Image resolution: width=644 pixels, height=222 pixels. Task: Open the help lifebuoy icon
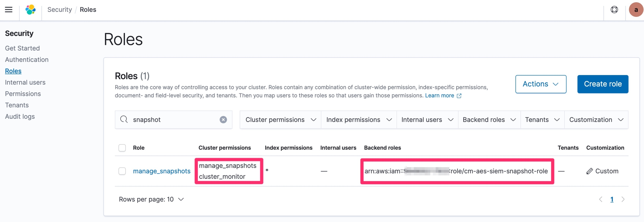click(614, 10)
